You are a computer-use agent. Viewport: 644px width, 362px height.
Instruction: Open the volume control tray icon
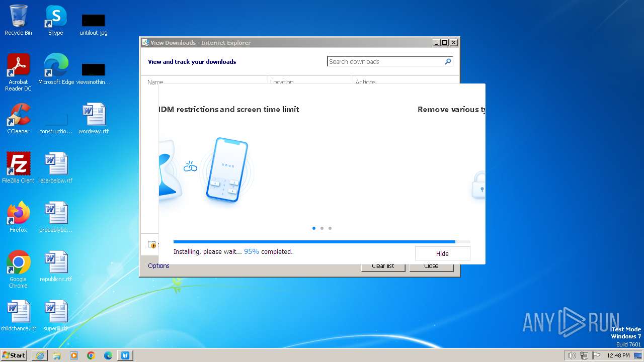(x=572, y=355)
